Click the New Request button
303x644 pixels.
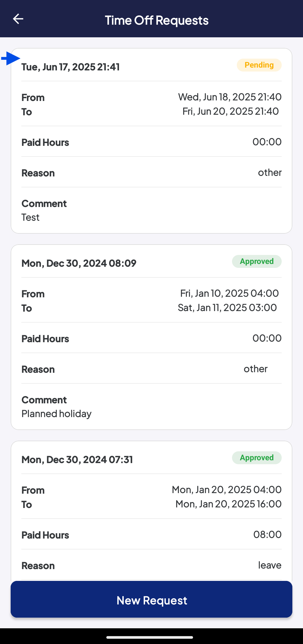tap(151, 599)
